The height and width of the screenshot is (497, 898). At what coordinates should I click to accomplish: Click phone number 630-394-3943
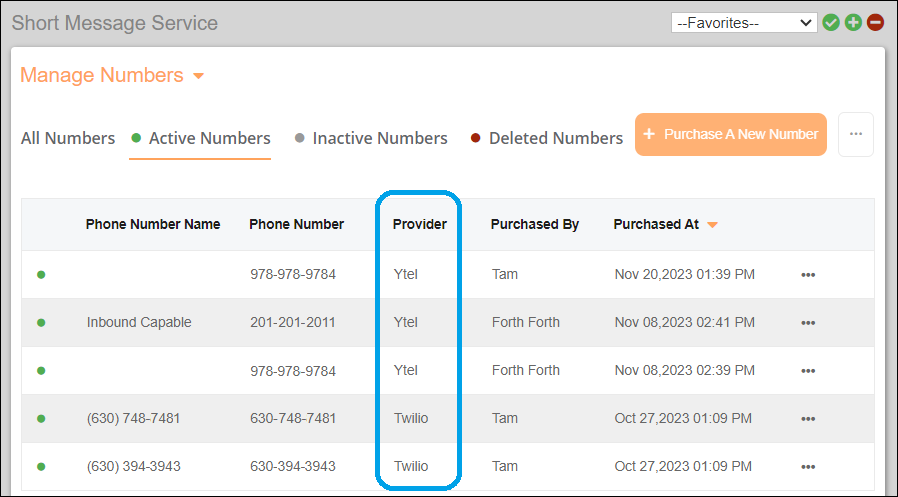[x=293, y=467]
